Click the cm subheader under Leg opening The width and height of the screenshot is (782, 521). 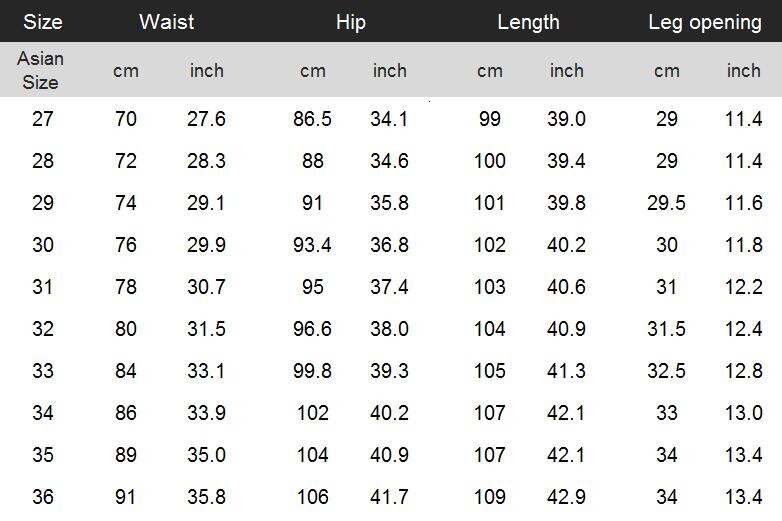666,70
